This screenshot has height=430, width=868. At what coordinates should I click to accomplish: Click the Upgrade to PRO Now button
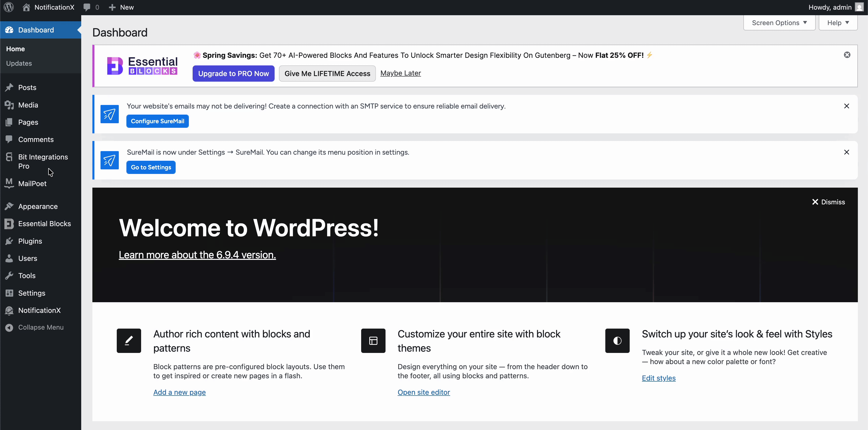233,74
